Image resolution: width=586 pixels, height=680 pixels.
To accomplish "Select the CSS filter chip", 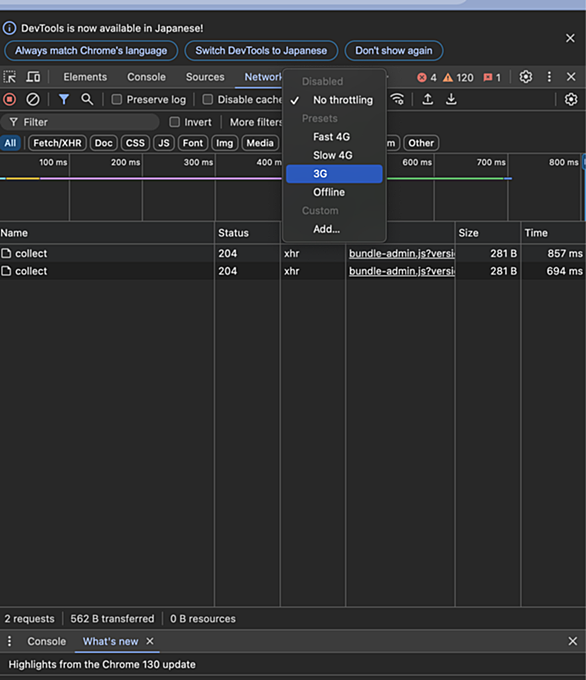I will tap(135, 143).
